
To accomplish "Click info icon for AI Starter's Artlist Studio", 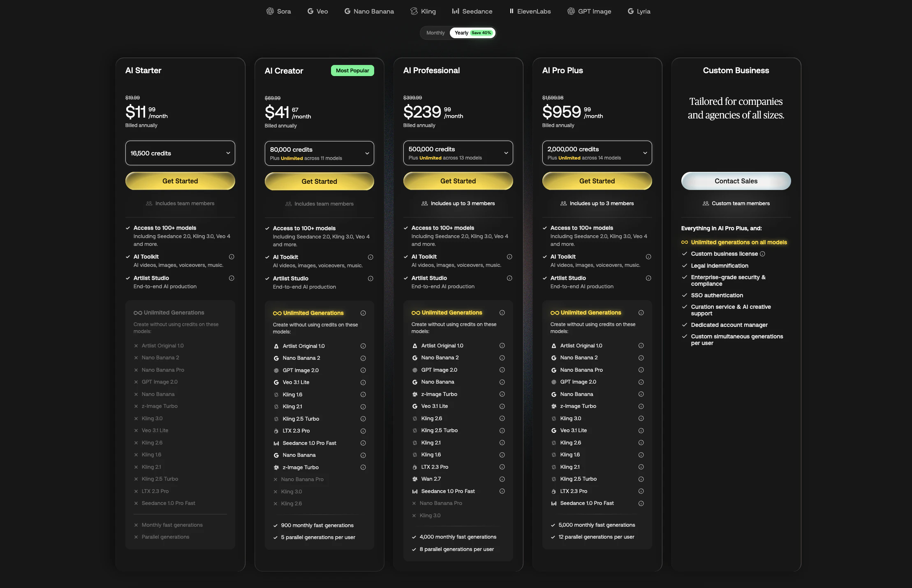I will [231, 278].
